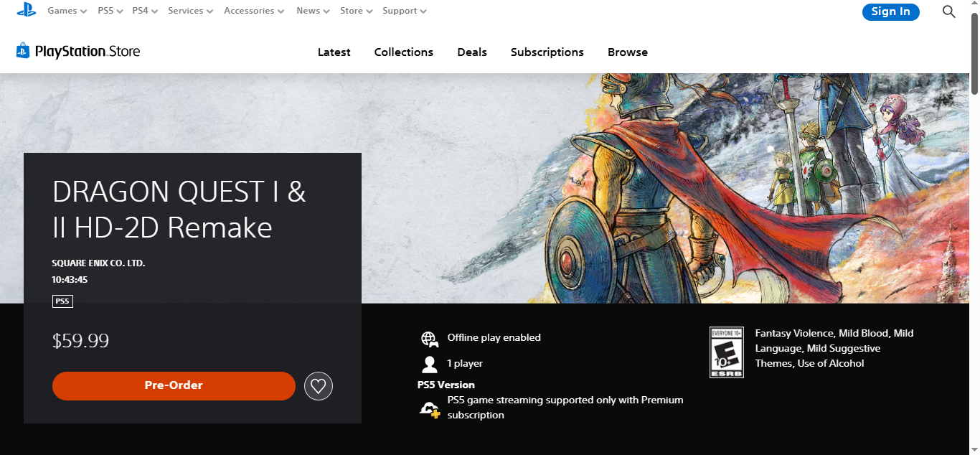Viewport: 980px width, 455px height.
Task: Switch to the Deals tab
Action: coord(472,52)
